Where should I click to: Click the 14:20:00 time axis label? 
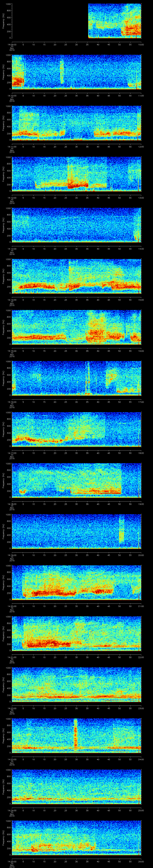tap(12, 606)
